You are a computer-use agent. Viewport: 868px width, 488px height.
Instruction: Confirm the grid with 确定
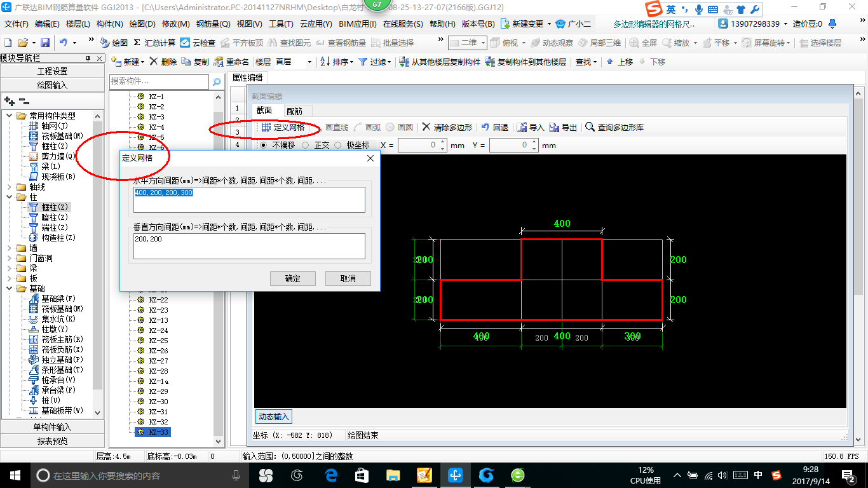[293, 279]
